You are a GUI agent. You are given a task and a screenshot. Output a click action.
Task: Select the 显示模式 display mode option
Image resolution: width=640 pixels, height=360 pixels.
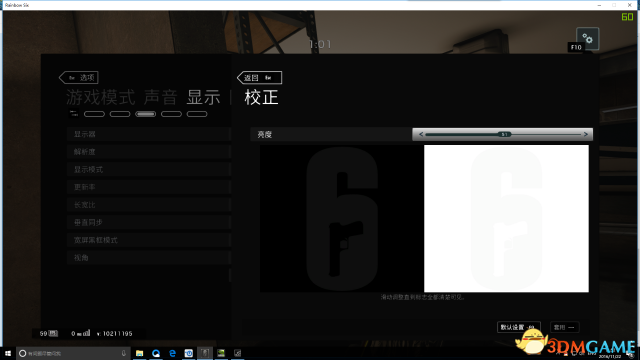coord(149,169)
